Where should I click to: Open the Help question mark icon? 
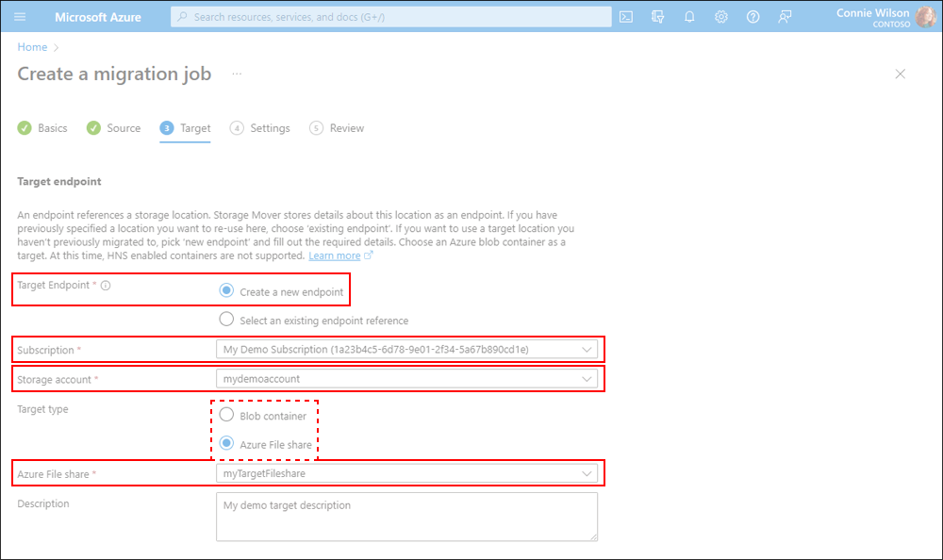coord(753,17)
